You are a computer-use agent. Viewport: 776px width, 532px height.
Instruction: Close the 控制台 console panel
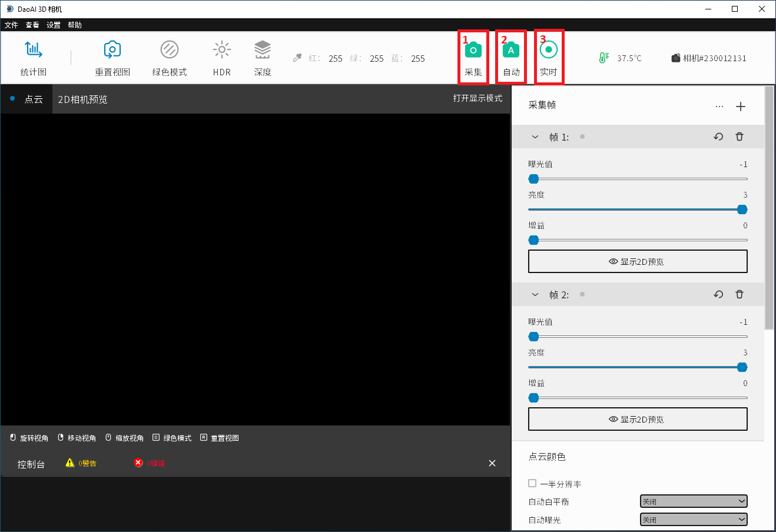[492, 463]
